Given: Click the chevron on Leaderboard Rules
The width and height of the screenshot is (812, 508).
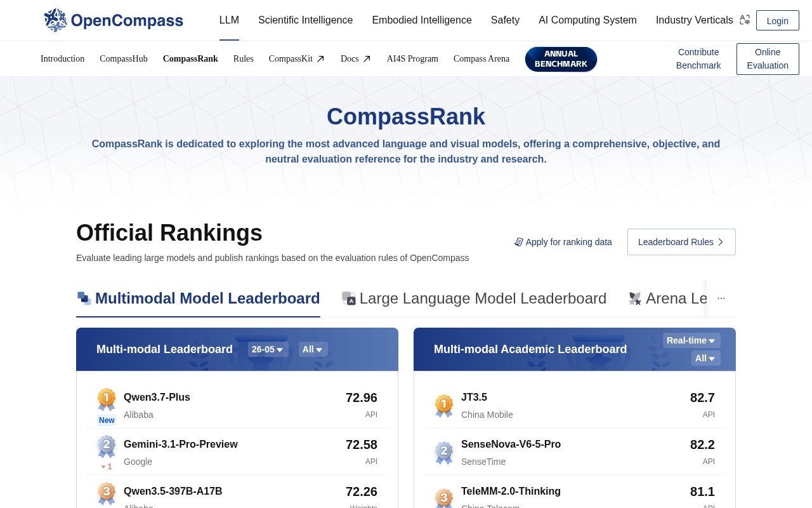Looking at the screenshot, I should [721, 242].
